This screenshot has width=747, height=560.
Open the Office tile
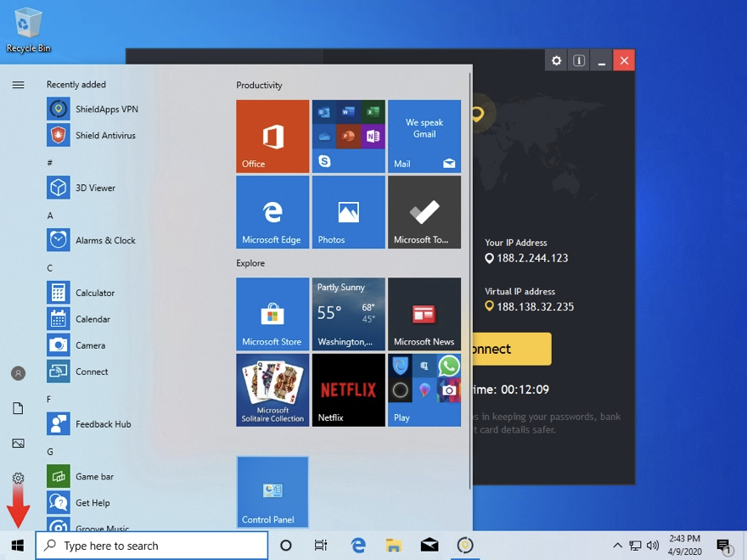pyautogui.click(x=272, y=136)
